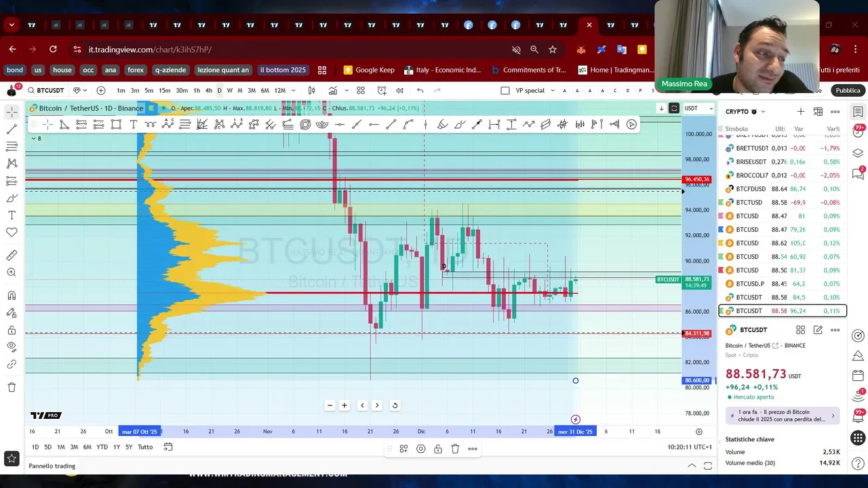868x488 pixels.
Task: Click the red 96.450,36 price label
Action: pos(697,180)
